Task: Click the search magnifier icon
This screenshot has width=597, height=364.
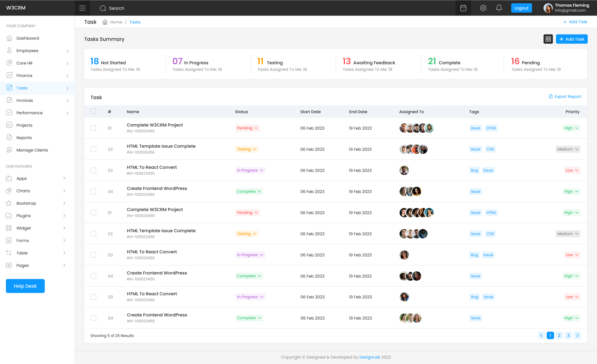Action: 103,8
